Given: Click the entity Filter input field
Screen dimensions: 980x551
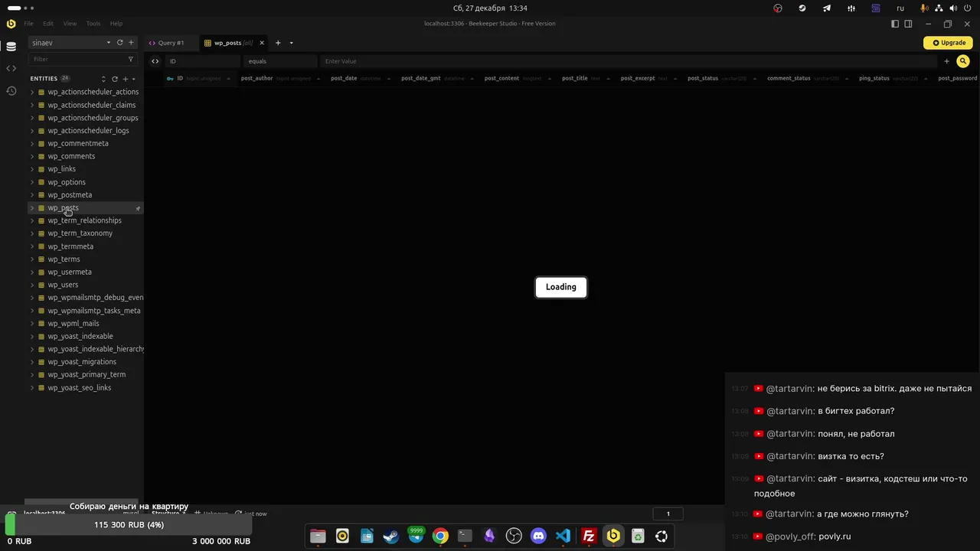Looking at the screenshot, I should point(77,59).
